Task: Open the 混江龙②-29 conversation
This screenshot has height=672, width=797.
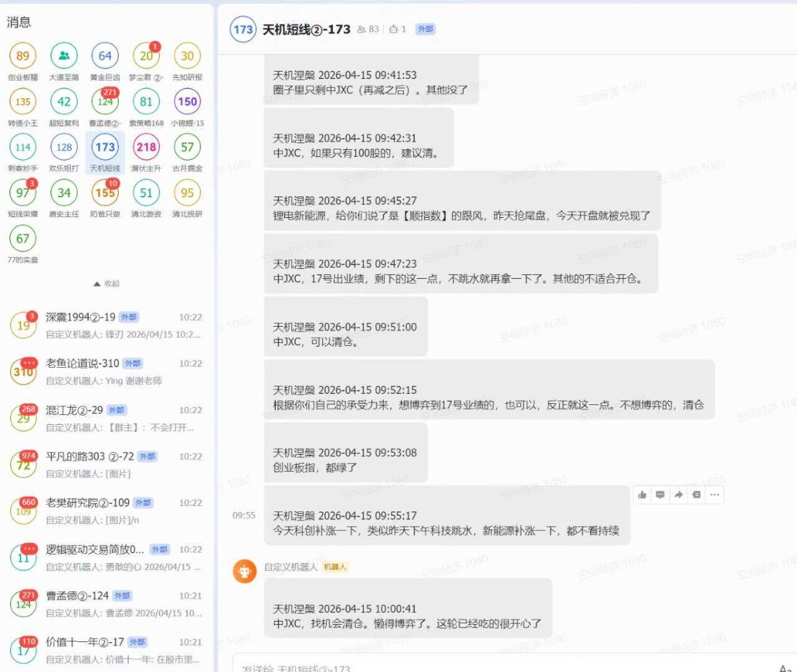Action: (x=106, y=418)
